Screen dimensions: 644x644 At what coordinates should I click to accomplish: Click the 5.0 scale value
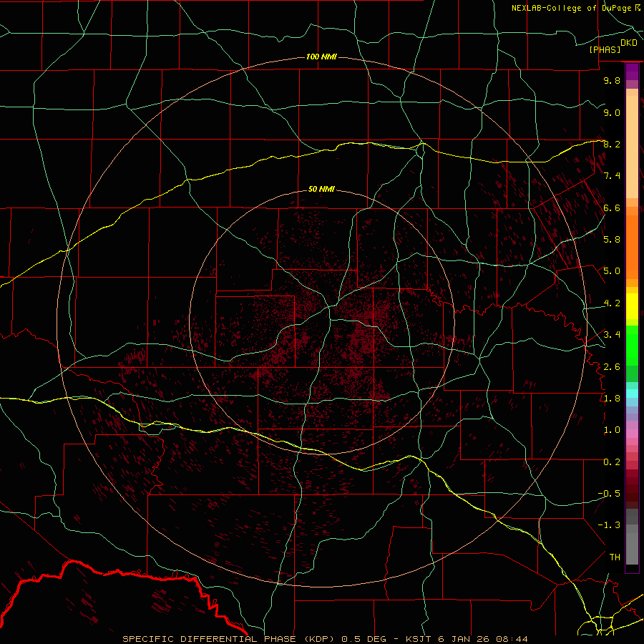point(612,271)
